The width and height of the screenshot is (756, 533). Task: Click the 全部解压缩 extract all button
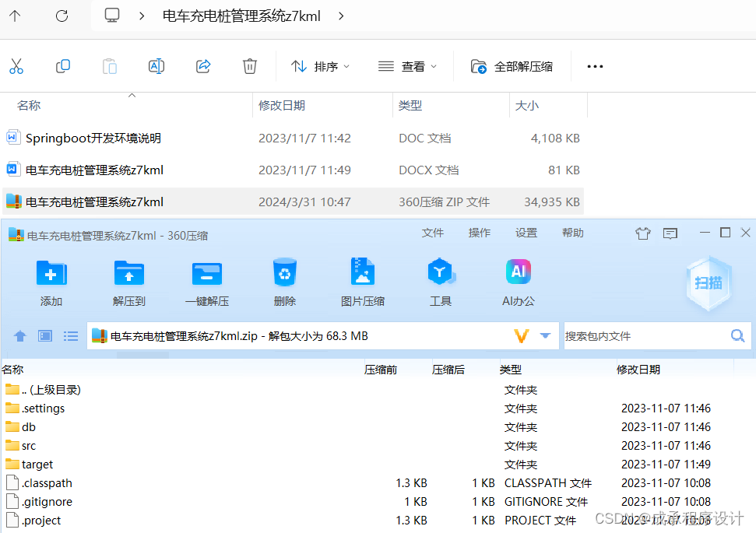512,66
